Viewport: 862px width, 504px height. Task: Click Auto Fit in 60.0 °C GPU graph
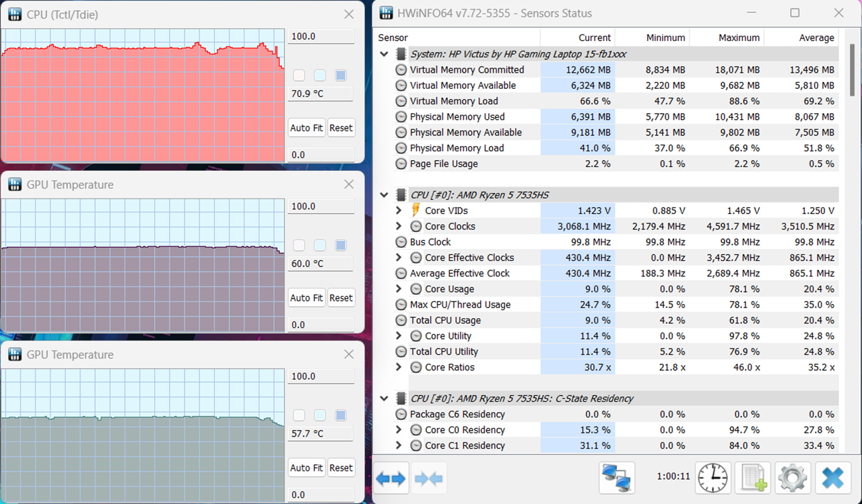click(x=306, y=297)
